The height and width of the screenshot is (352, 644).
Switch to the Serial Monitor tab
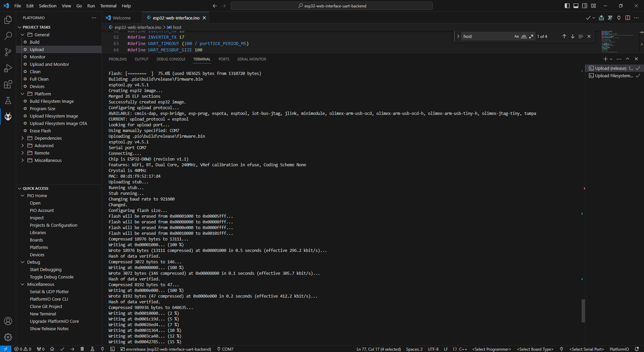point(252,59)
